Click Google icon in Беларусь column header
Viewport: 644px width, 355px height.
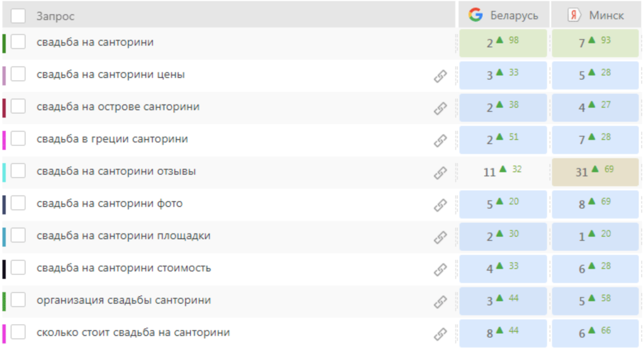coord(475,15)
